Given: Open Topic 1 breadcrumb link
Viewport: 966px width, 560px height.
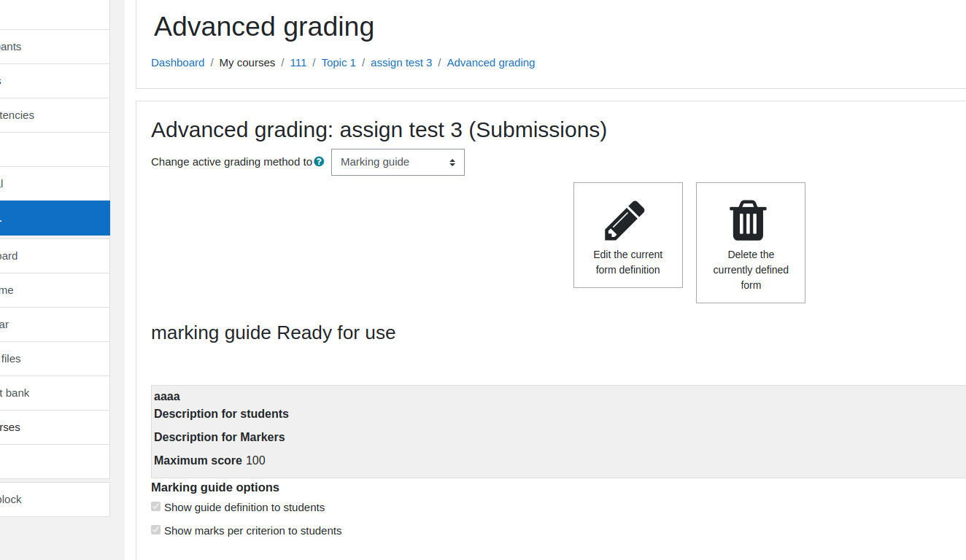Looking at the screenshot, I should [x=339, y=63].
